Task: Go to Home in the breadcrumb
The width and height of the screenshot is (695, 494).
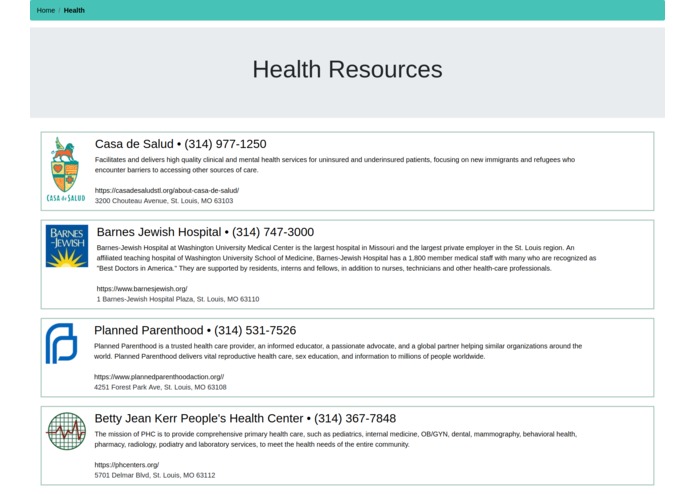Action: click(46, 10)
